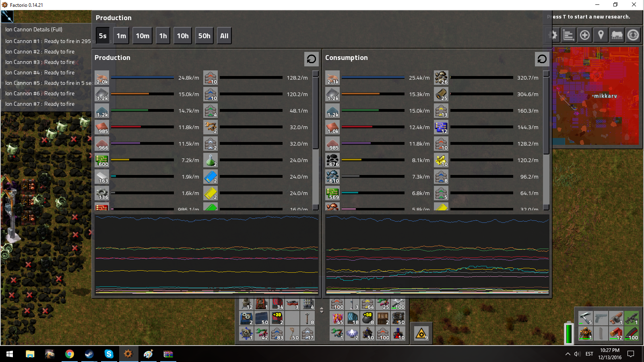Viewport: 644px width, 362px height.
Task: Open Steam from taskbar
Action: [x=89, y=354]
